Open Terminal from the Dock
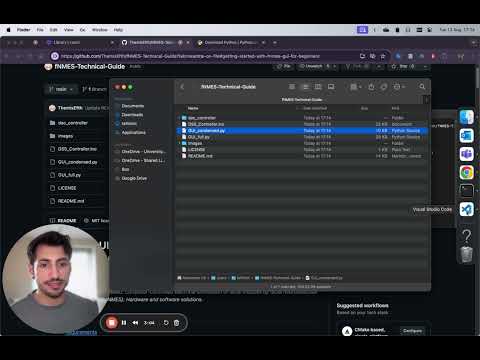Screen dimensions: 480x360 point(466,191)
